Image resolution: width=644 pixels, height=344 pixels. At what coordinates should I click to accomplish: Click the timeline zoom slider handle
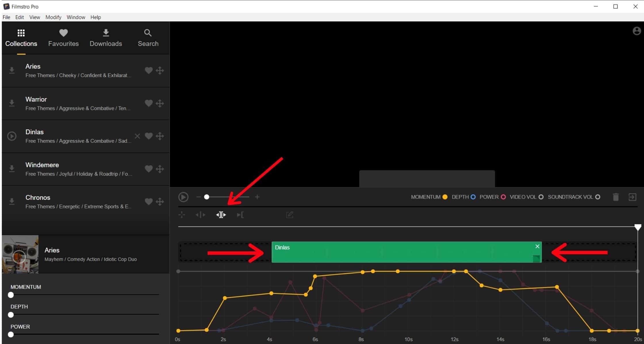click(206, 197)
